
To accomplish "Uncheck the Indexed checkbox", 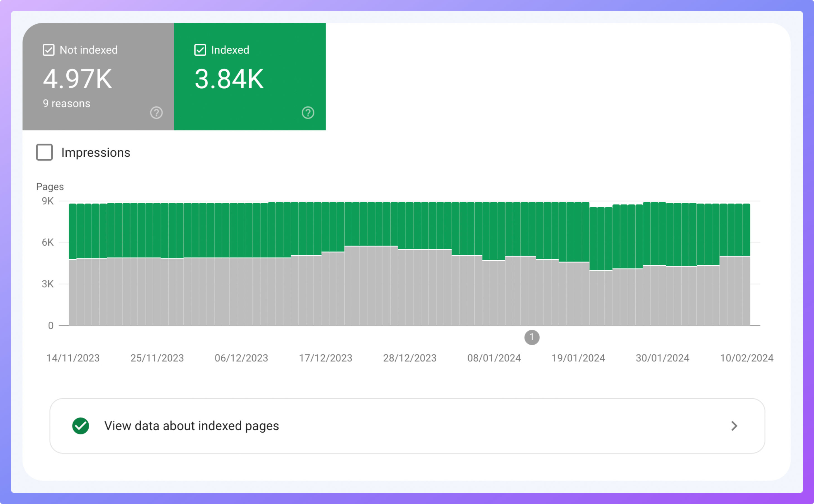I will [x=200, y=50].
